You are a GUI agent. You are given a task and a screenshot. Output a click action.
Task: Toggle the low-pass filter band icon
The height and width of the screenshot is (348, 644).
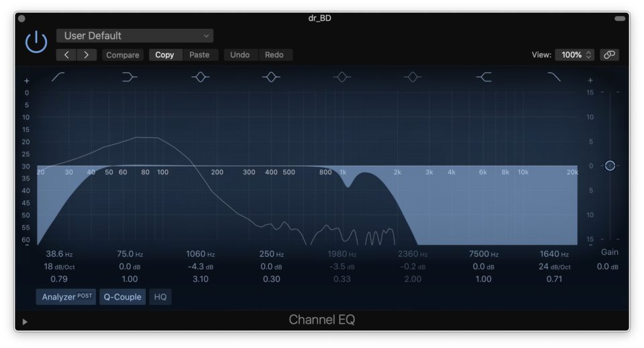[x=554, y=78]
